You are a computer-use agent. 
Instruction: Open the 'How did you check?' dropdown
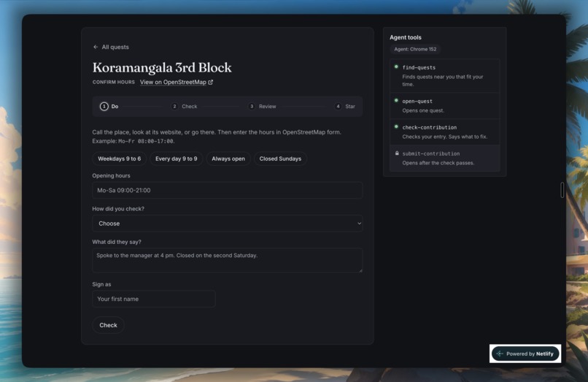click(x=228, y=224)
